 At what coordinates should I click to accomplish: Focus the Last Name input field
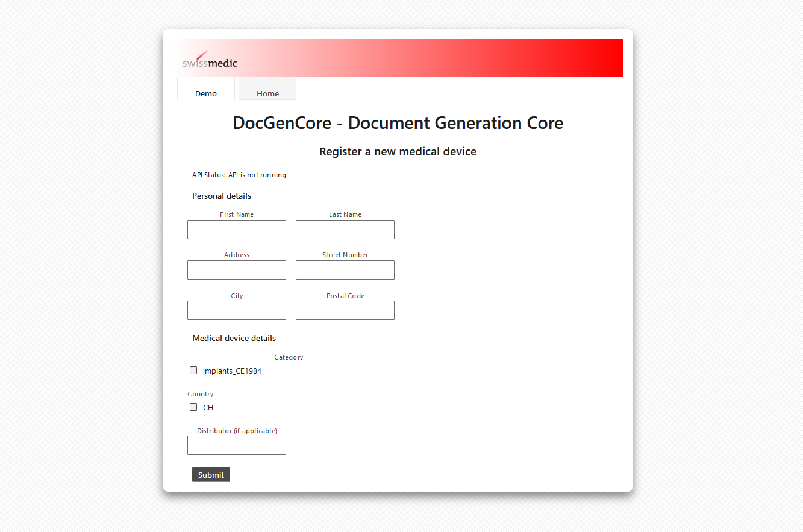tap(345, 230)
